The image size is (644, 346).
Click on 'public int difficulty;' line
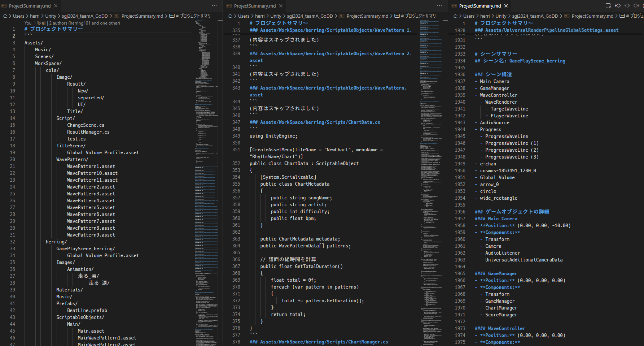[300, 211]
